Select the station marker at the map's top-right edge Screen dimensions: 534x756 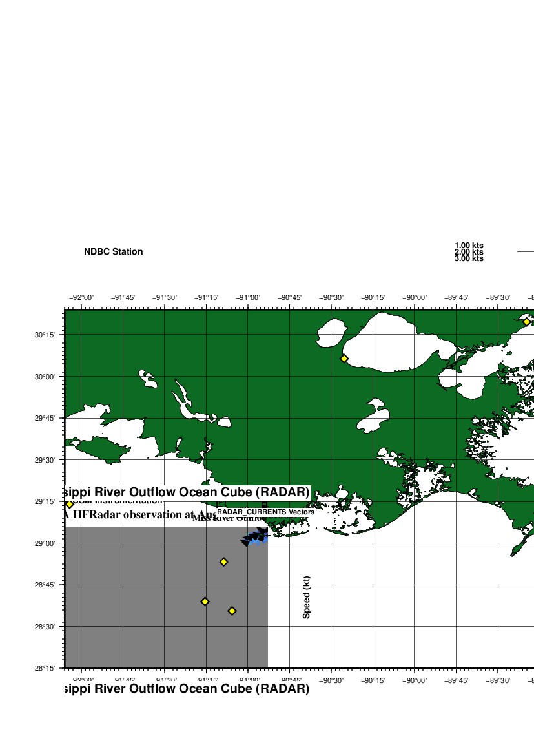tap(527, 322)
